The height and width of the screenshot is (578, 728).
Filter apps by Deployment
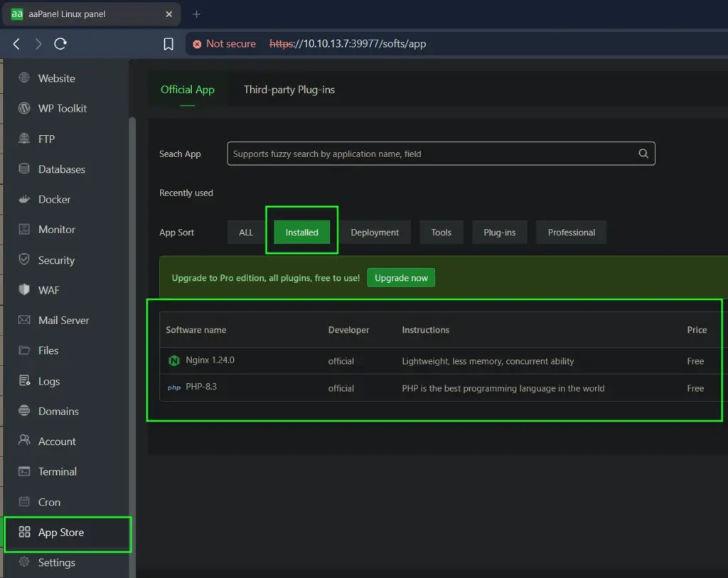(375, 232)
